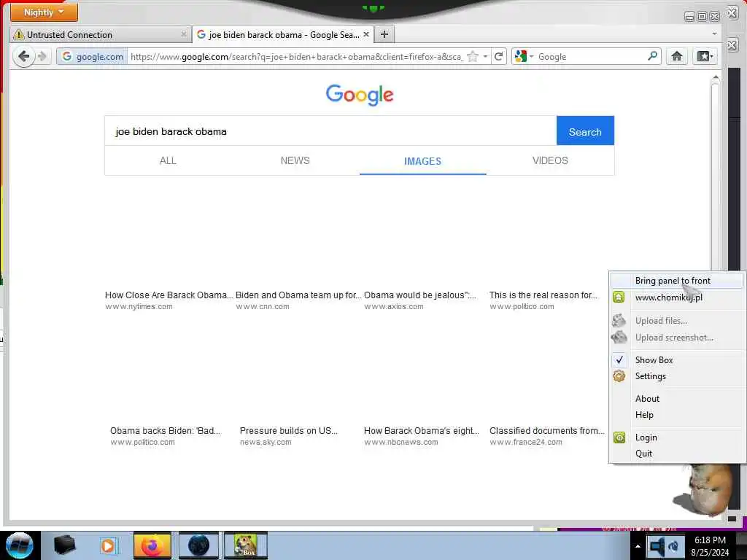Viewport: 747px width, 560px height.
Task: Open 'Obama would be jealous' axios result
Action: coord(419,295)
